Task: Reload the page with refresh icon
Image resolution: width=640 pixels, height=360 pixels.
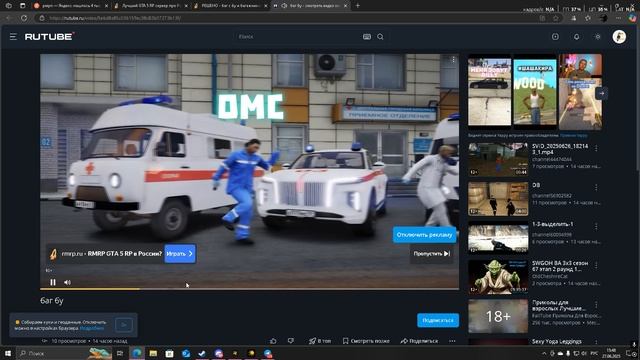Action: tap(24, 18)
